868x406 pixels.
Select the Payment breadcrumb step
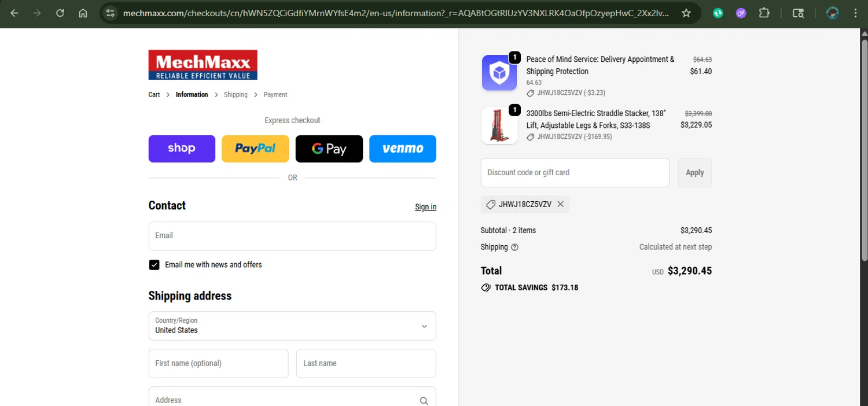click(x=275, y=95)
